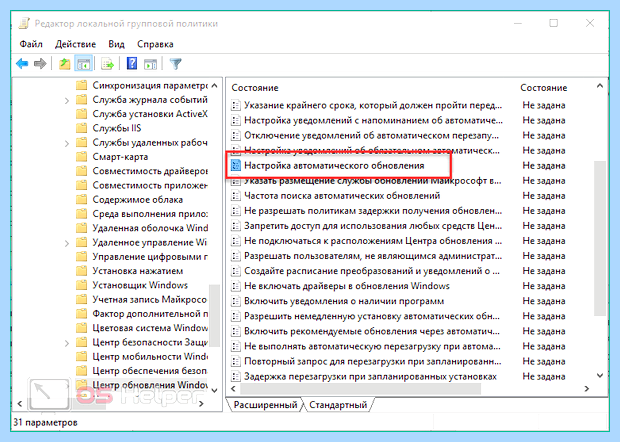Click tree pane horizontal scrollbar left arrow
620x442 pixels.
(20, 404)
